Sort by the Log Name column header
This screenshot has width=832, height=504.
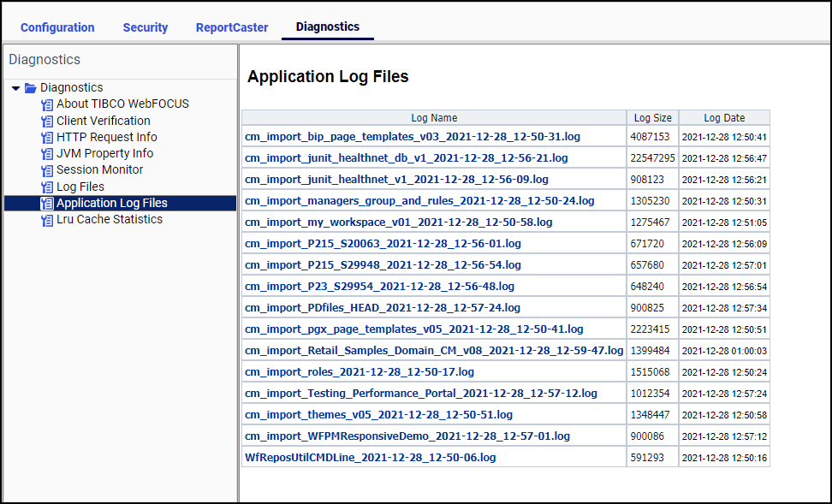(x=432, y=117)
